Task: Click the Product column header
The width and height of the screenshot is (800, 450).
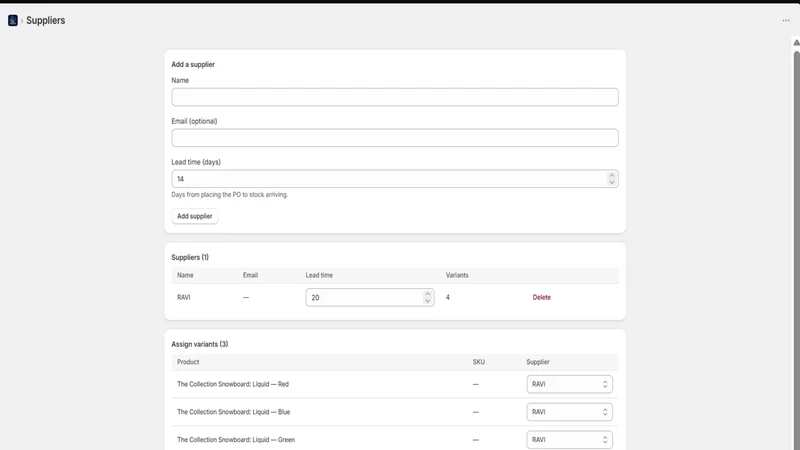Action: coord(188,362)
